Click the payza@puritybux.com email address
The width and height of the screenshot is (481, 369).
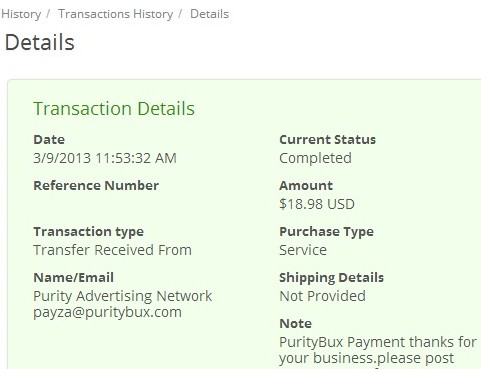pyautogui.click(x=107, y=312)
